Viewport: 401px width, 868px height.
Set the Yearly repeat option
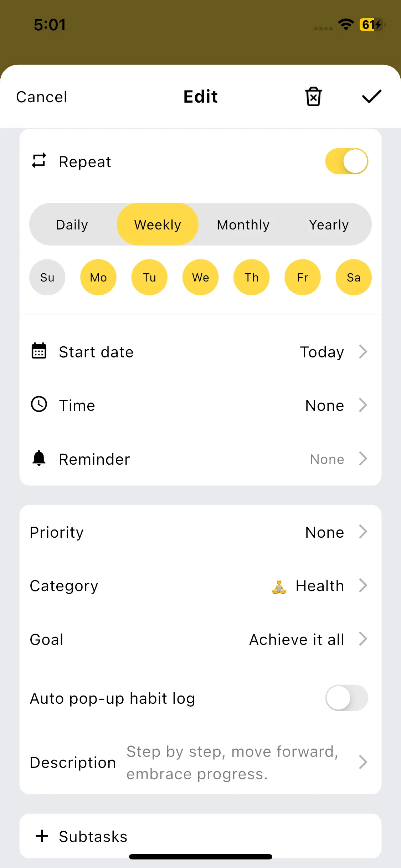329,224
